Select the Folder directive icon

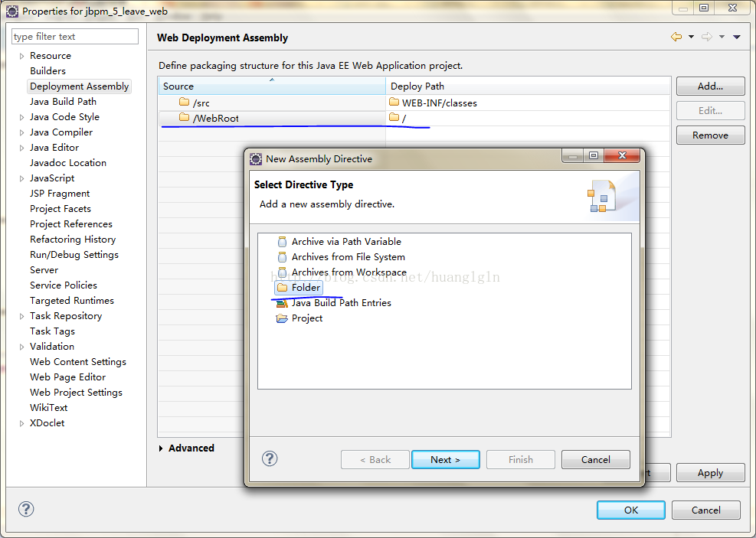tap(282, 288)
